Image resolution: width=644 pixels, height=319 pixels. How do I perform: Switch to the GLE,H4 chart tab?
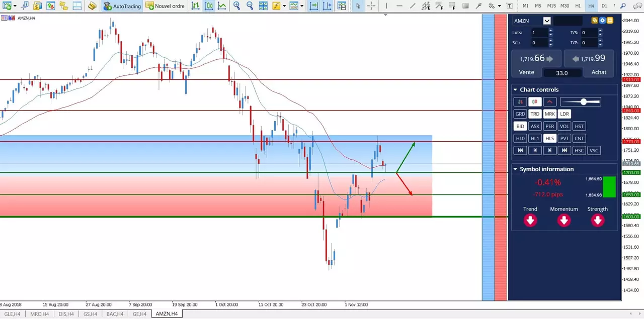[11, 314]
